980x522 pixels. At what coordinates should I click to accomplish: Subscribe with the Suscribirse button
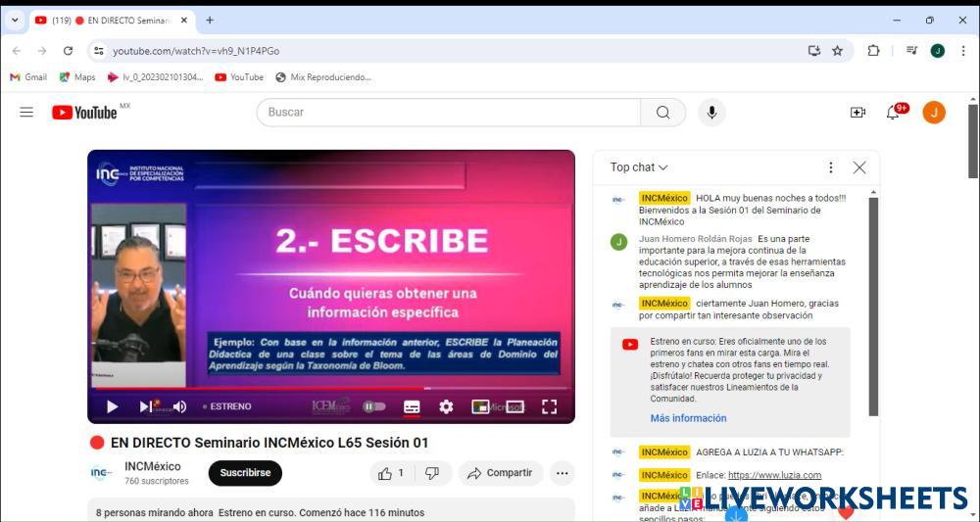(245, 473)
